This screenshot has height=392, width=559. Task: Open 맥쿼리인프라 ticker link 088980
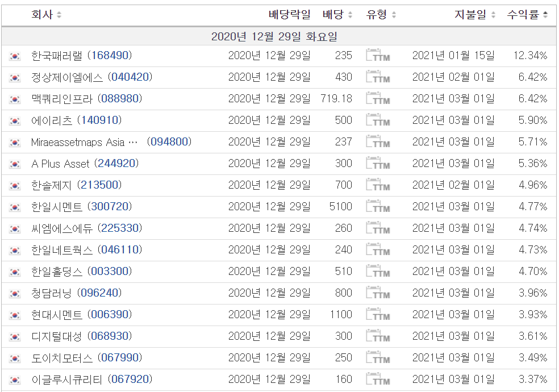[x=120, y=98]
